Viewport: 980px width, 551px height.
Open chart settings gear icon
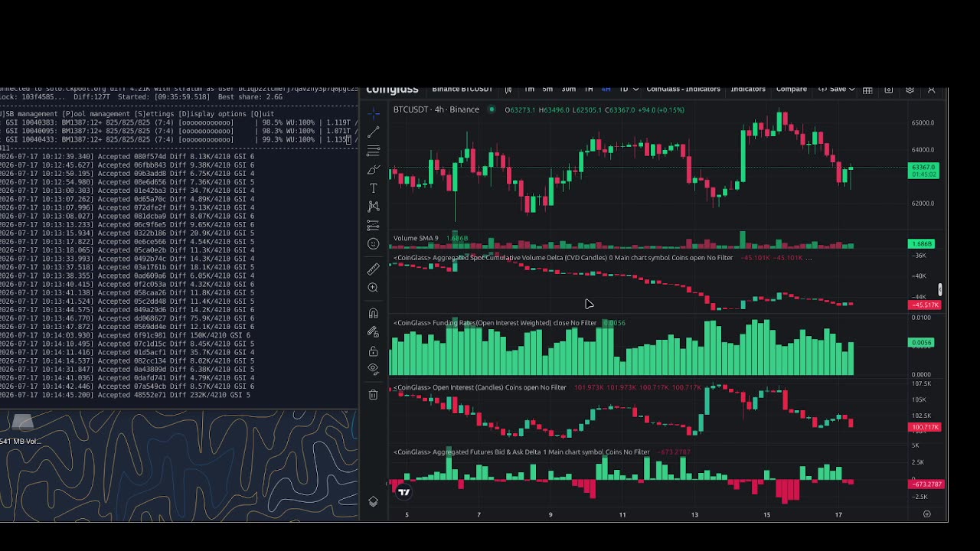[910, 90]
